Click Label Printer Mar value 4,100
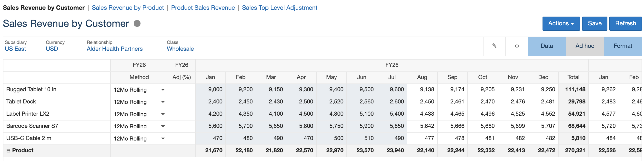The height and width of the screenshot is (161, 644). (x=271, y=114)
